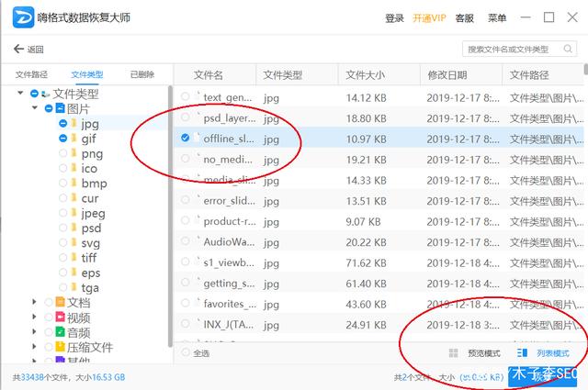Uncheck the offline_sl... file checkbox
This screenshot has height=390, width=588.
click(x=186, y=138)
